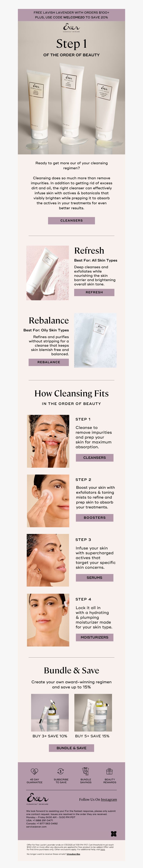Click the 45 Day Guarantee heart icon
Image resolution: width=143 pixels, height=868 pixels.
[34, 771]
